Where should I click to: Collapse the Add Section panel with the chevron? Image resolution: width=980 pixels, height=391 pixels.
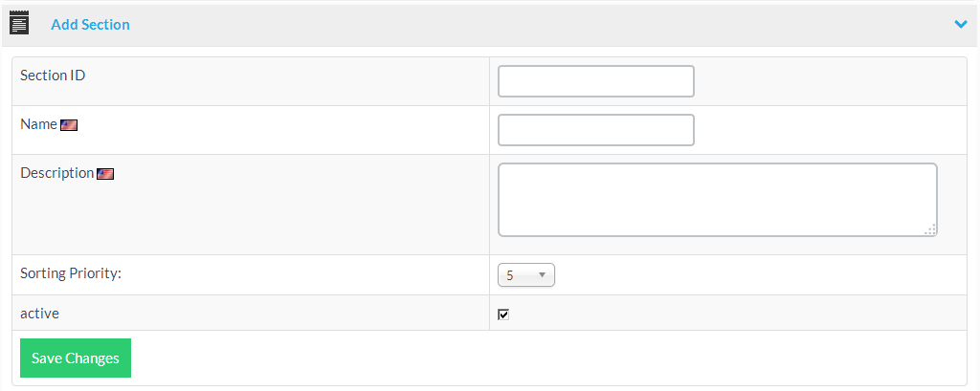961,24
